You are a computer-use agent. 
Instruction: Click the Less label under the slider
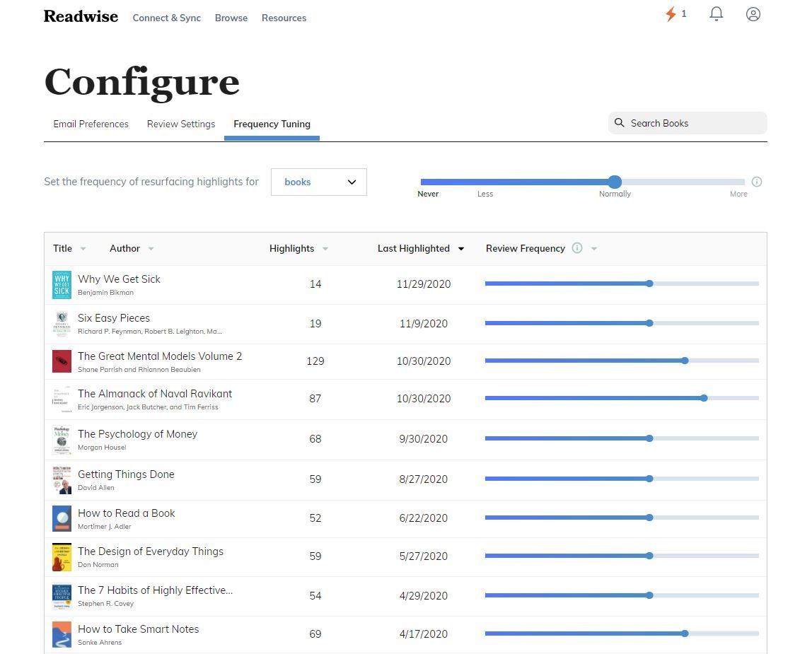coord(485,194)
